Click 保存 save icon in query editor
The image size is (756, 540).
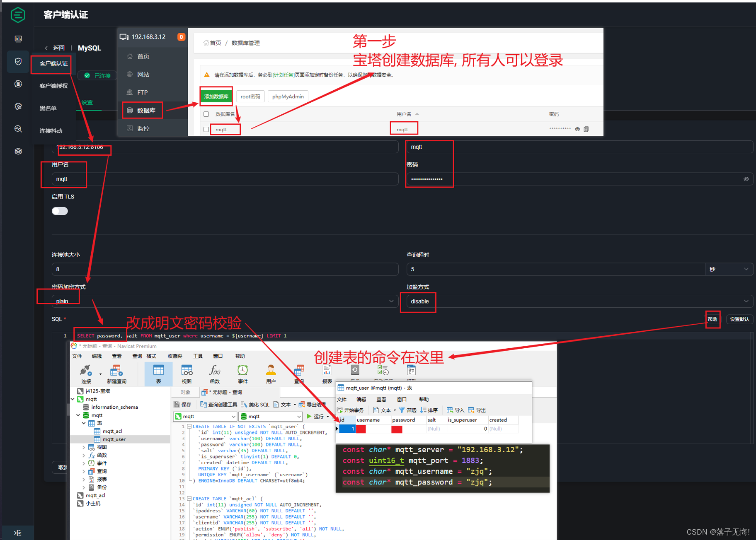point(183,405)
